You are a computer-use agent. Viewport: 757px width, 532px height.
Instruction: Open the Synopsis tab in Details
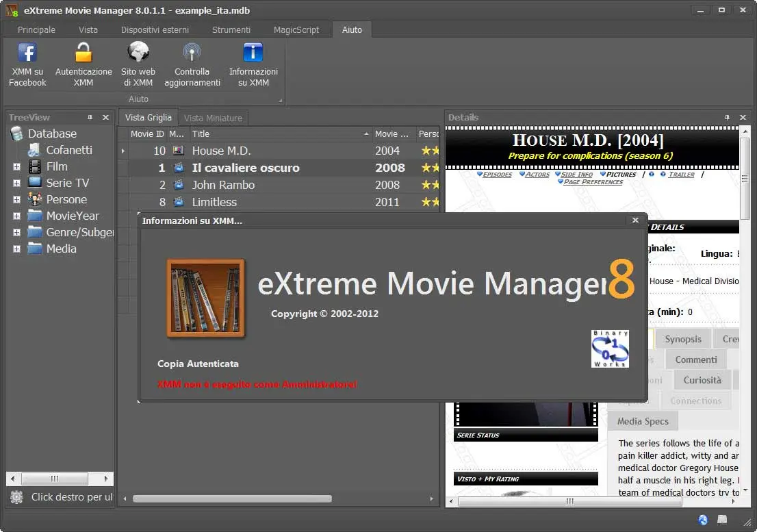682,339
